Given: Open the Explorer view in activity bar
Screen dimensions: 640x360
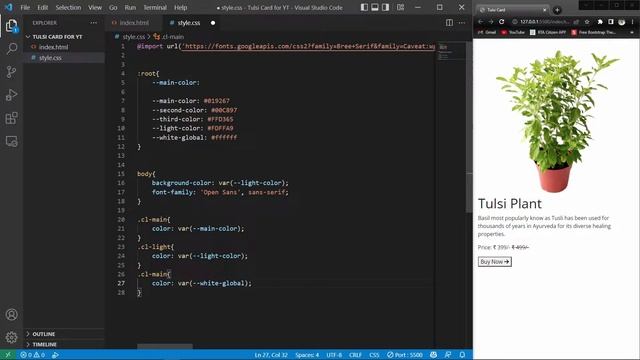Looking at the screenshot, I should tap(11, 26).
